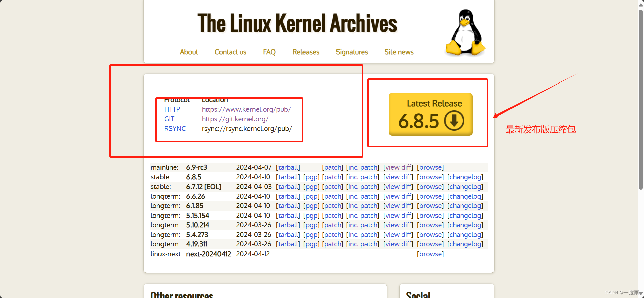Open changelog for stable 6.8.5
This screenshot has height=298, width=644.
465,177
